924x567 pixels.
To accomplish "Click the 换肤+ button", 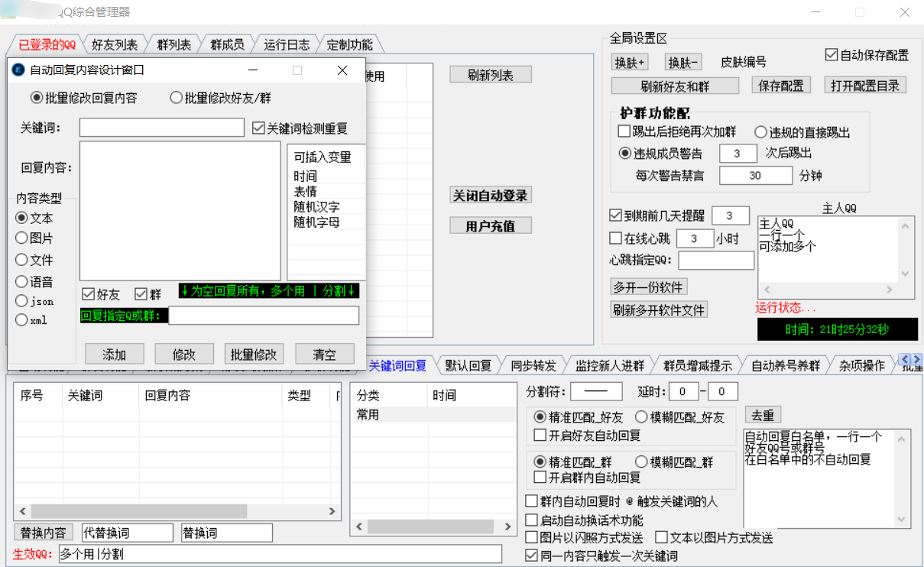I will tap(631, 63).
